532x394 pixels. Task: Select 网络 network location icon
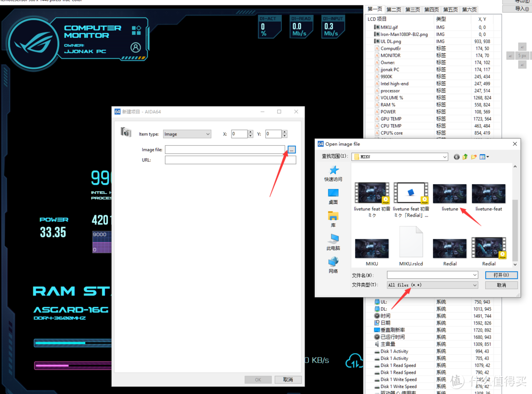(x=333, y=264)
